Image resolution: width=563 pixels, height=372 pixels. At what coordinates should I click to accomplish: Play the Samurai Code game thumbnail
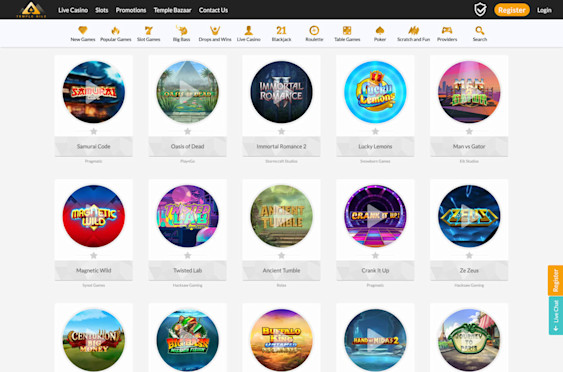click(94, 92)
